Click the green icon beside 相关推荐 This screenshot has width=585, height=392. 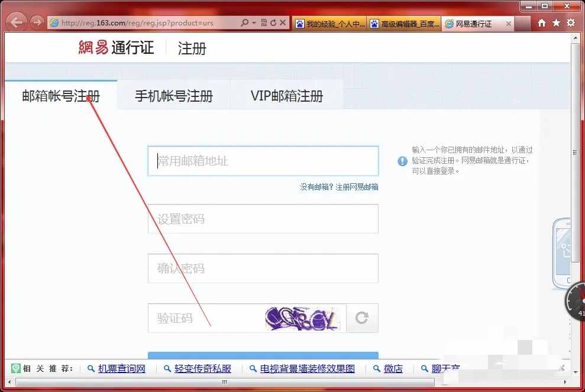click(x=15, y=368)
